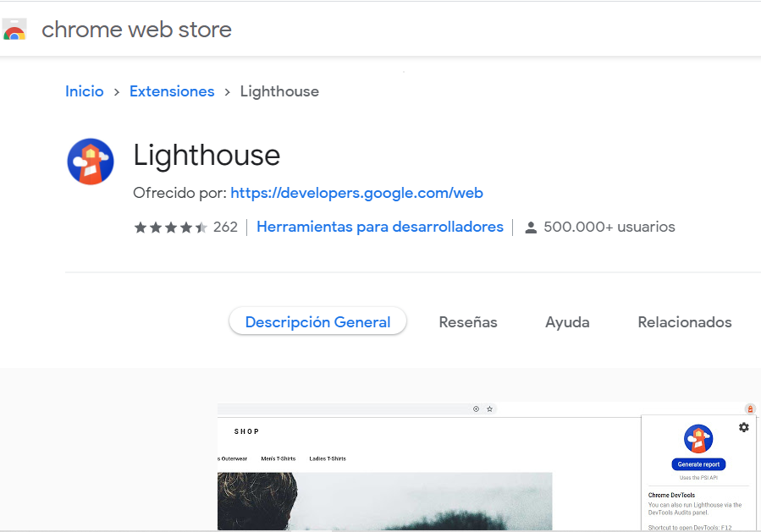Click Generate report button in the preview
This screenshot has height=532, width=761.
pos(698,464)
